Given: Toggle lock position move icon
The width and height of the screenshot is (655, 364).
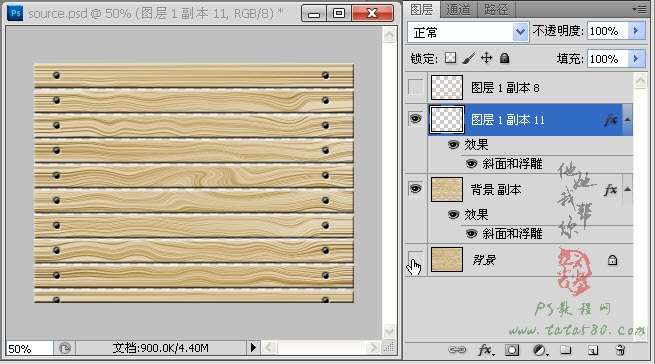Looking at the screenshot, I should (487, 58).
